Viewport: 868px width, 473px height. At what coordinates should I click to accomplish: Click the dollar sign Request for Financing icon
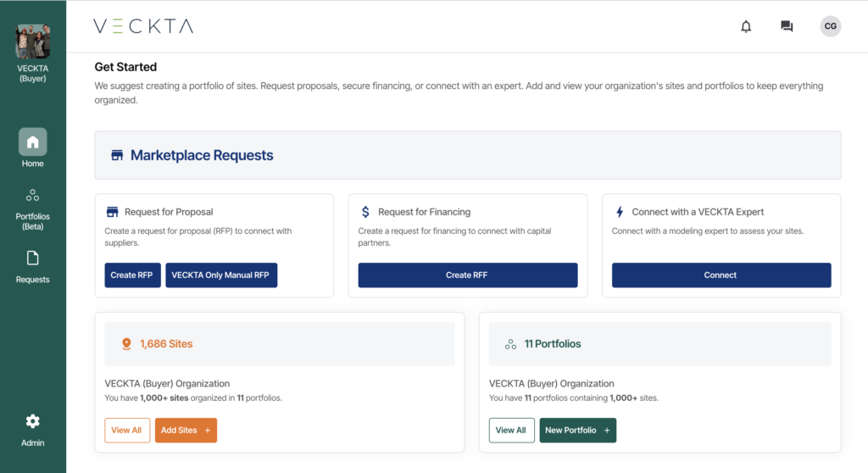[x=365, y=212]
